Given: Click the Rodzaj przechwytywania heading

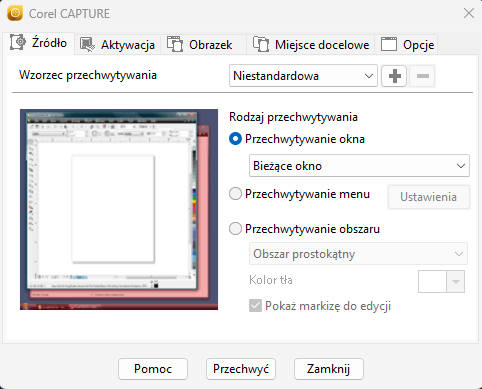Looking at the screenshot, I should click(x=293, y=117).
